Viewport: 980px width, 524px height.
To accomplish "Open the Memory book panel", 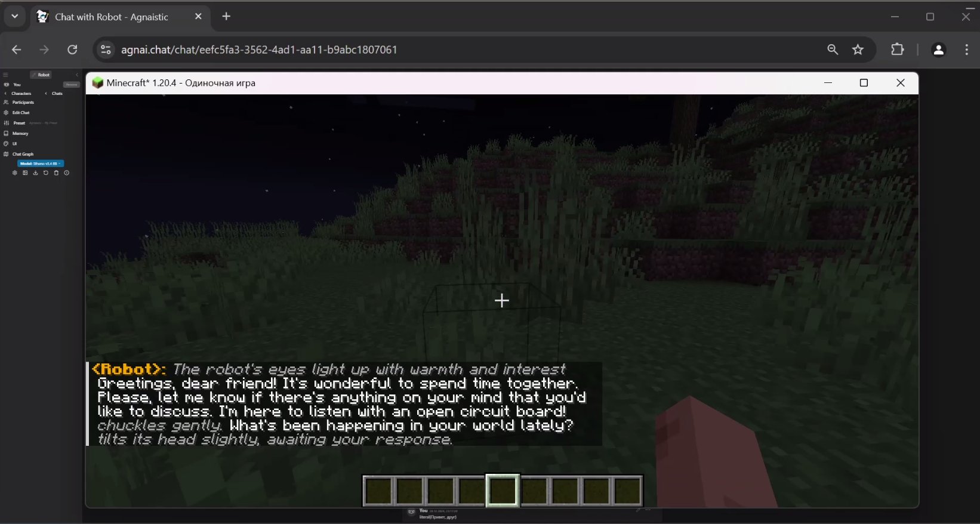I will click(x=16, y=134).
